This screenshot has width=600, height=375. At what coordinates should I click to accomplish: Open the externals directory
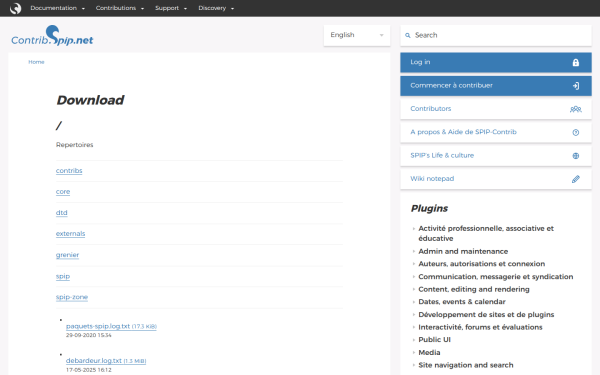70,234
